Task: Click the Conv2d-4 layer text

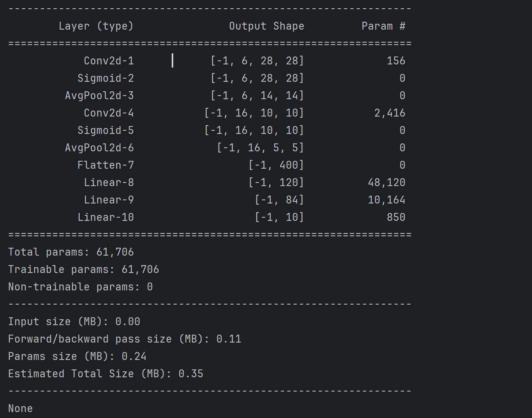Action: pos(109,113)
